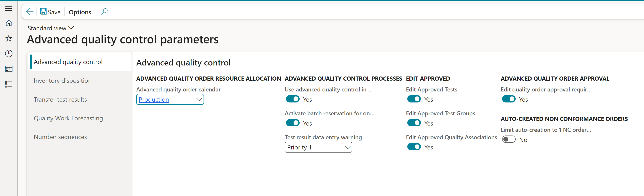
Task: Click the search magnifier icon
Action: pos(104,11)
